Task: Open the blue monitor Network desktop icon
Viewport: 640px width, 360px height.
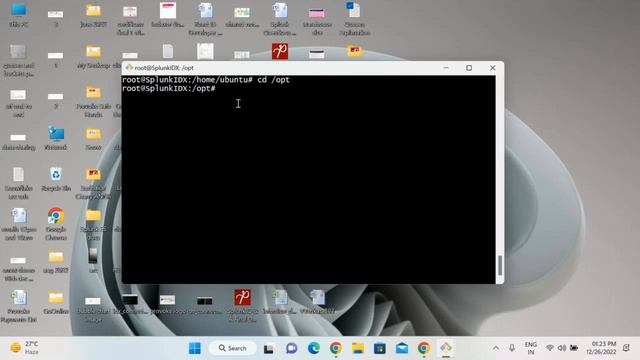Action: pos(56,138)
